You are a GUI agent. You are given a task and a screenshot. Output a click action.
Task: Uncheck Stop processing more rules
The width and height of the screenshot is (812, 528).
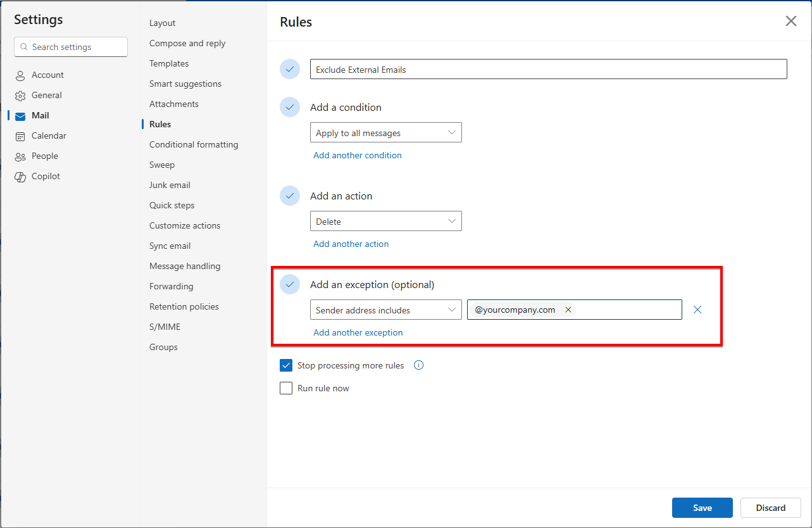click(x=286, y=365)
